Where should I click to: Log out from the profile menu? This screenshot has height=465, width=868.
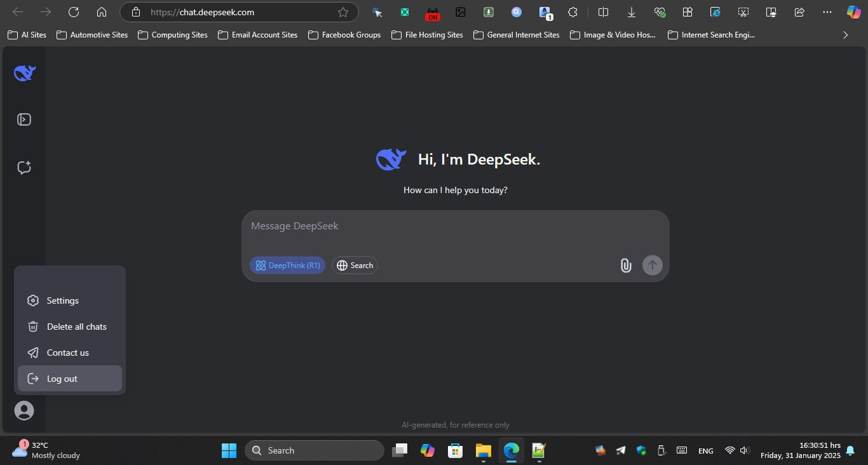[x=70, y=379]
